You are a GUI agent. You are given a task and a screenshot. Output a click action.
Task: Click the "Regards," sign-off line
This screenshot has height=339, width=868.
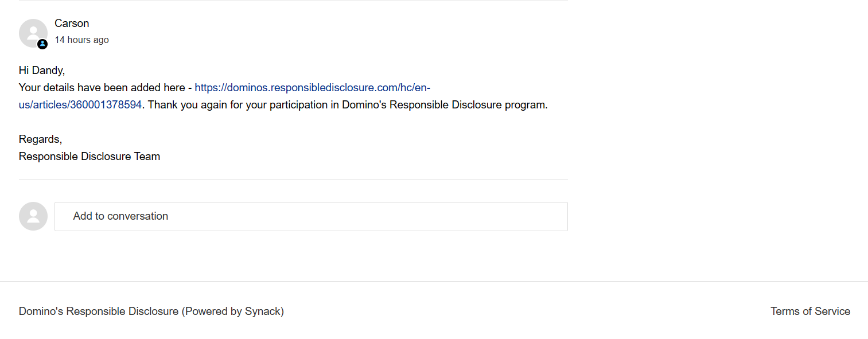click(x=40, y=139)
